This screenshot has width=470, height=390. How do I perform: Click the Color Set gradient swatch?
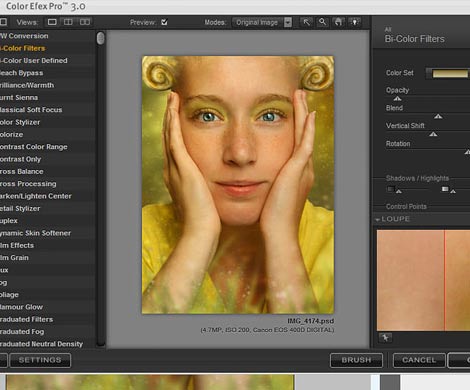tap(450, 74)
